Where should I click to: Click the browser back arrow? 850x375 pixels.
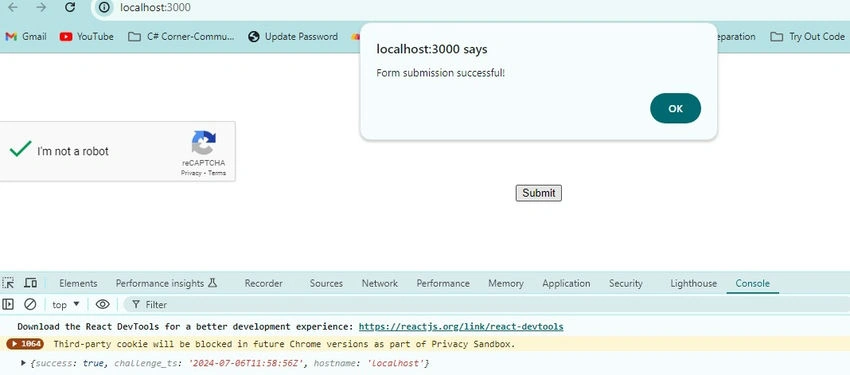point(13,7)
